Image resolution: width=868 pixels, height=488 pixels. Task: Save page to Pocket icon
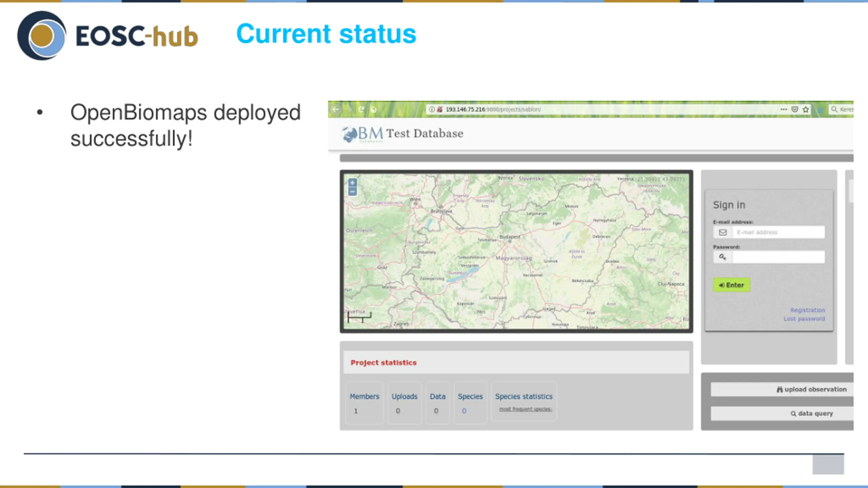click(794, 109)
